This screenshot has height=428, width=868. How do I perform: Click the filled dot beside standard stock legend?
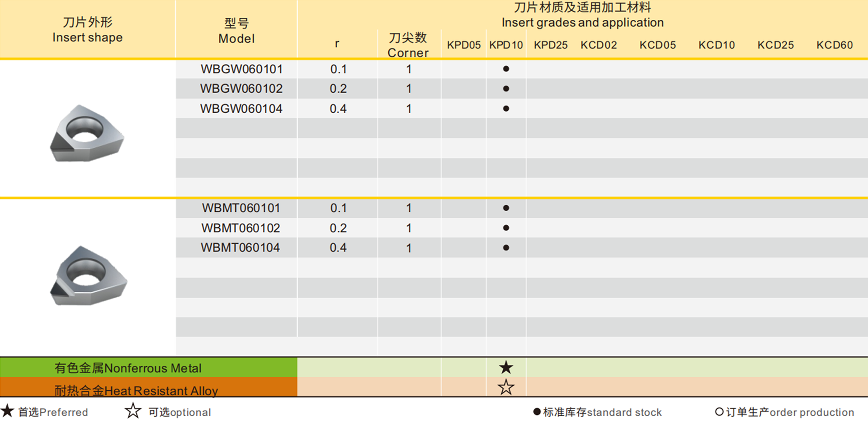pyautogui.click(x=537, y=412)
